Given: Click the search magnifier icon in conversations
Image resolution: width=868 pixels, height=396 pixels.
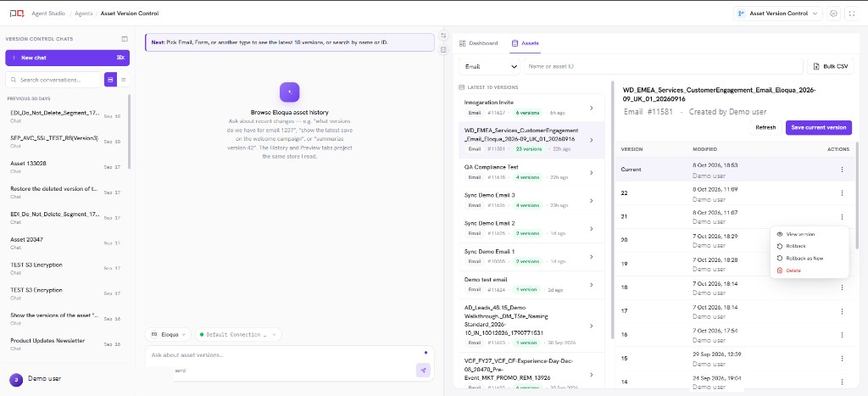Looking at the screenshot, I should click(x=14, y=80).
